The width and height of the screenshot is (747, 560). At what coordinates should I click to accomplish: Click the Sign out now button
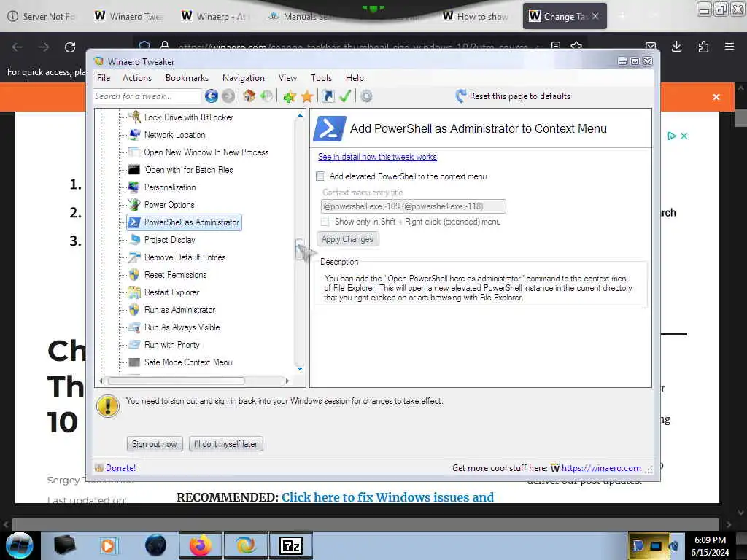click(x=155, y=444)
